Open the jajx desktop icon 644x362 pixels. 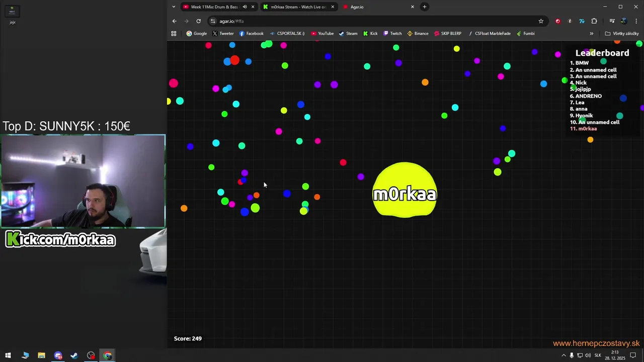tap(12, 15)
